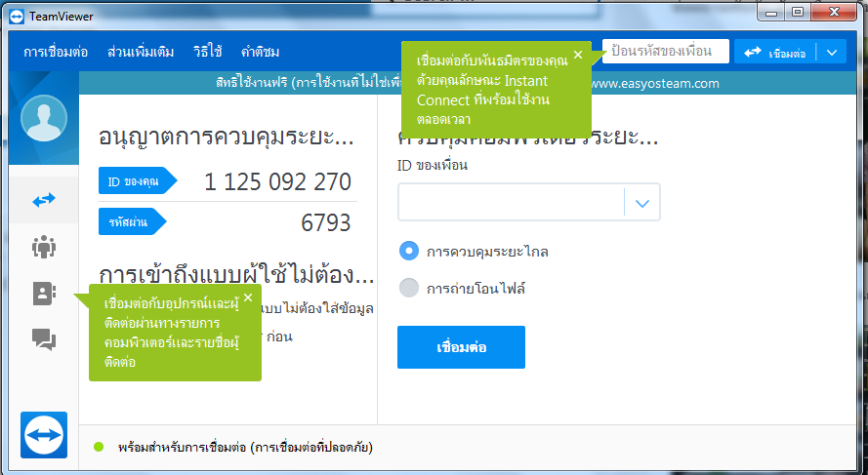This screenshot has width=868, height=475.
Task: Click the top bar เชื่อมต่อ button
Action: tap(776, 53)
